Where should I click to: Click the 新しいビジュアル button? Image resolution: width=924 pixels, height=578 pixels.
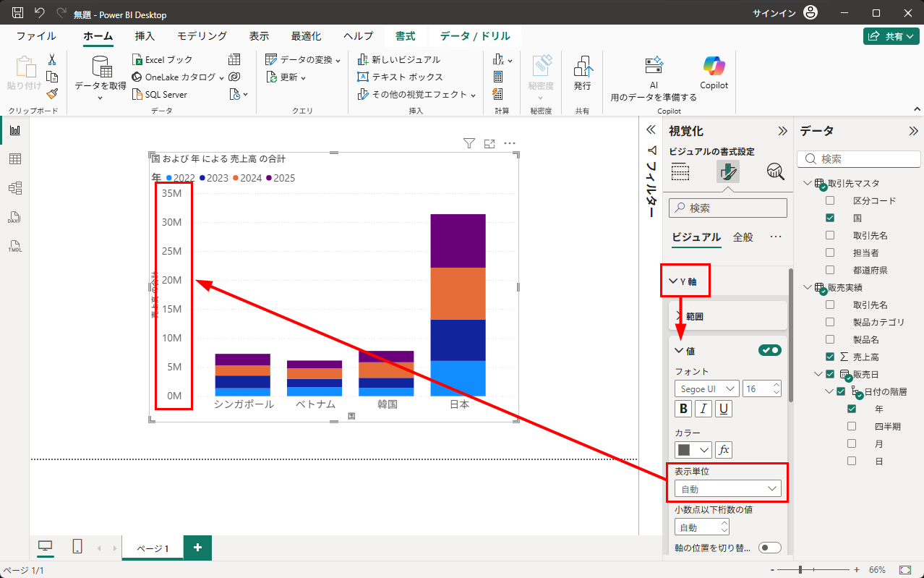399,59
